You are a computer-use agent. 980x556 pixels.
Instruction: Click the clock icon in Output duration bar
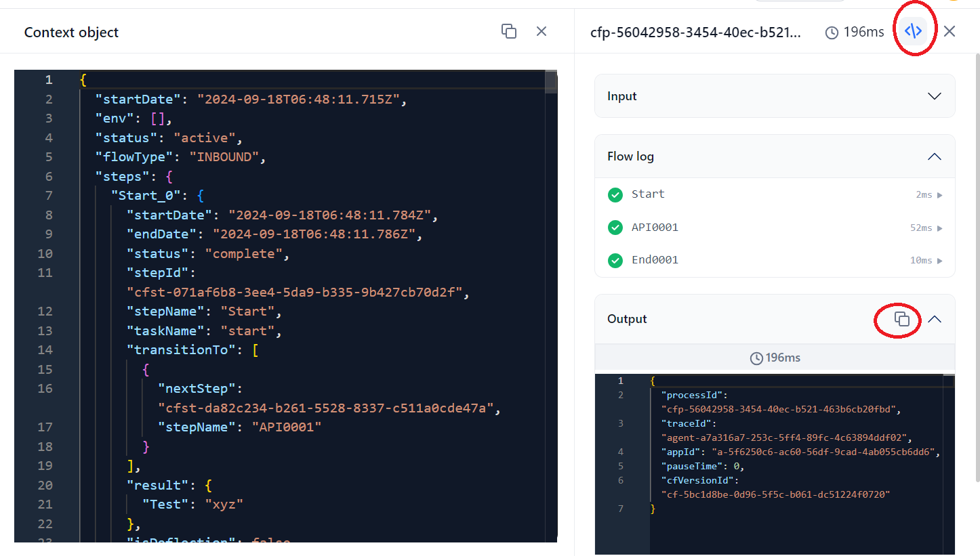(x=756, y=358)
